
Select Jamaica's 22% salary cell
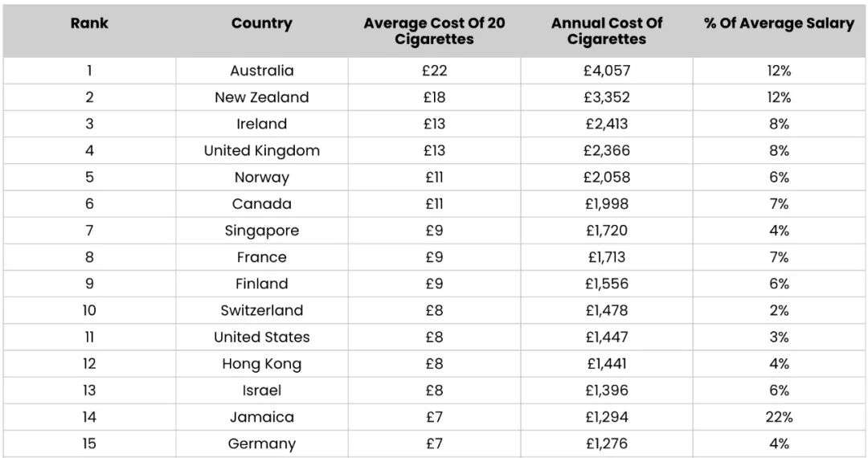(779, 417)
